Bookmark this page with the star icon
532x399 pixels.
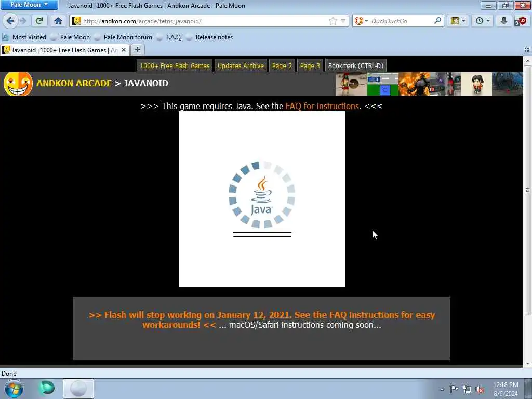tap(333, 21)
